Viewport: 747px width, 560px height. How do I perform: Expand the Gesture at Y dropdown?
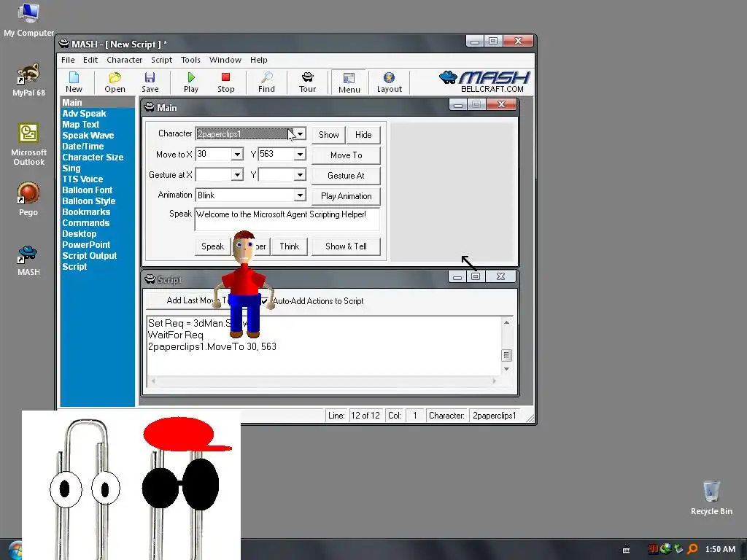300,175
